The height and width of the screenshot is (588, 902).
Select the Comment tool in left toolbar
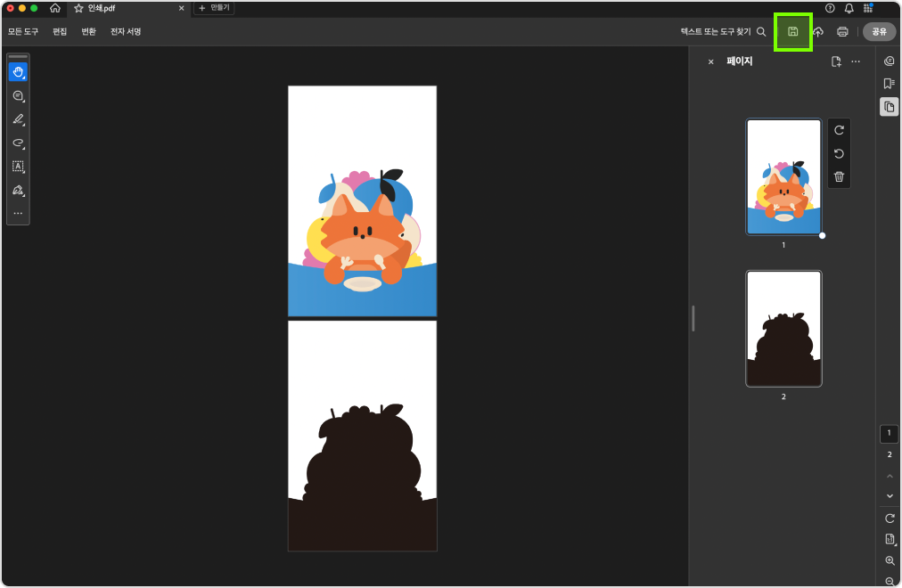pyautogui.click(x=18, y=95)
